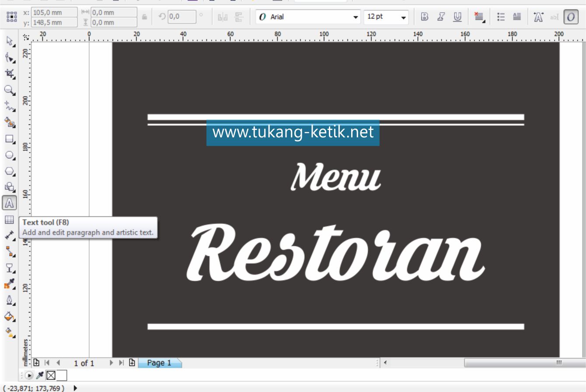Screen dimensions: 586x392
Task: Toggle Underline formatting
Action: coord(457,17)
